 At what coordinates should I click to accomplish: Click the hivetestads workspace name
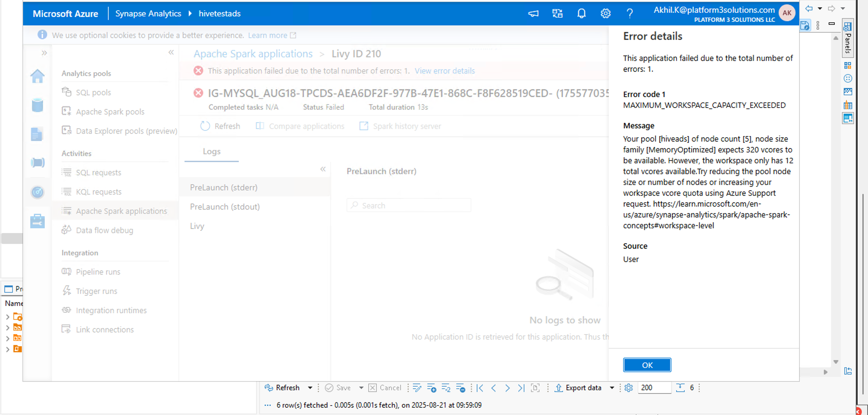219,14
